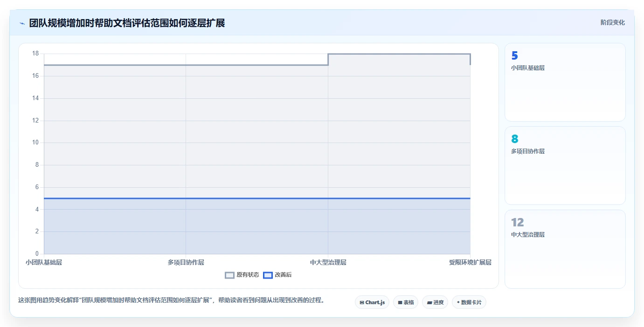Toggle the 改善后 legend entry
The image size is (644, 327).
(277, 275)
